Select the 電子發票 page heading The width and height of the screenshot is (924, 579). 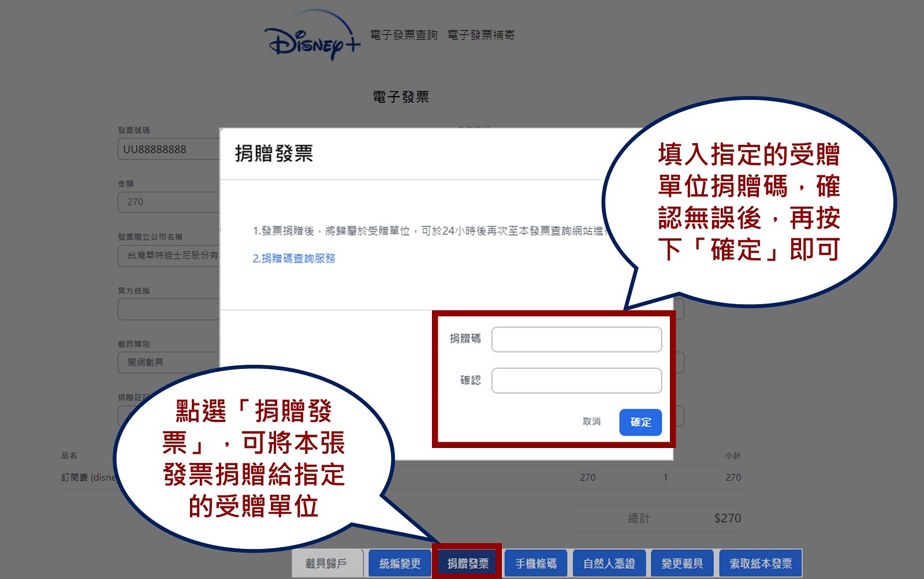click(x=401, y=97)
